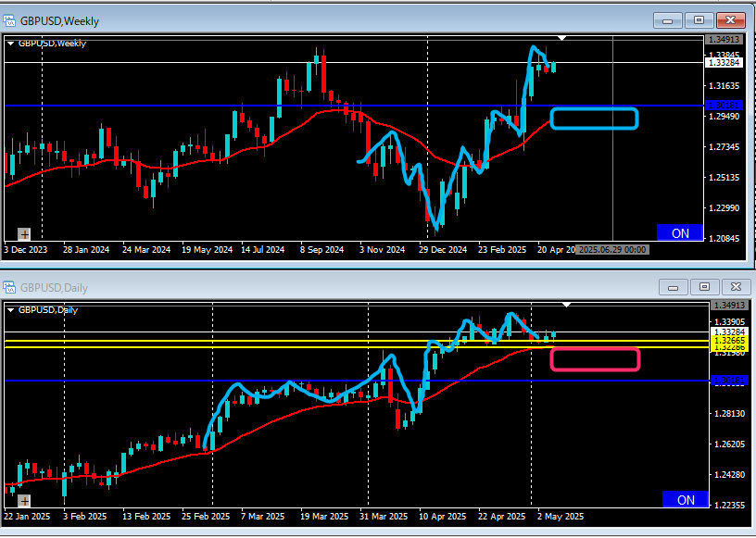
Task: Click the 1.34913 price label on the Daily scale
Action: 729,306
